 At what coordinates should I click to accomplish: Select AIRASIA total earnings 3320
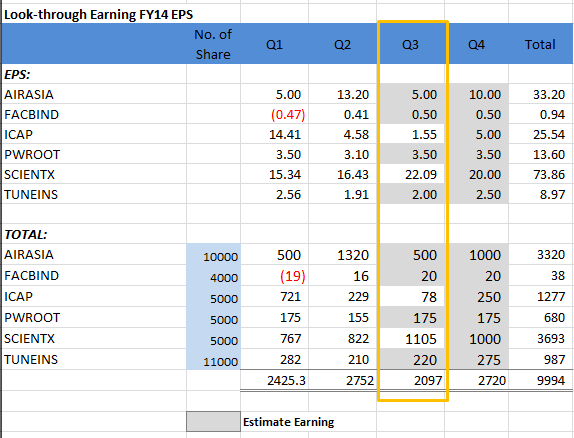[551, 255]
